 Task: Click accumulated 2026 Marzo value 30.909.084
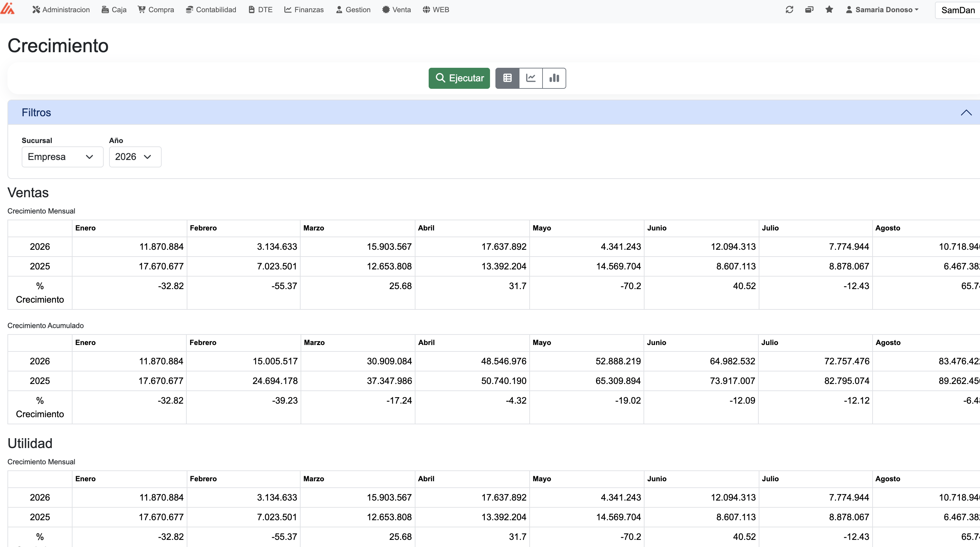click(389, 361)
